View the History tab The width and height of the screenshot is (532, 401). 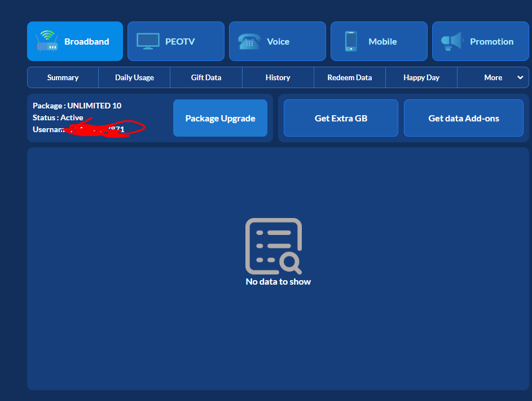pyautogui.click(x=278, y=77)
